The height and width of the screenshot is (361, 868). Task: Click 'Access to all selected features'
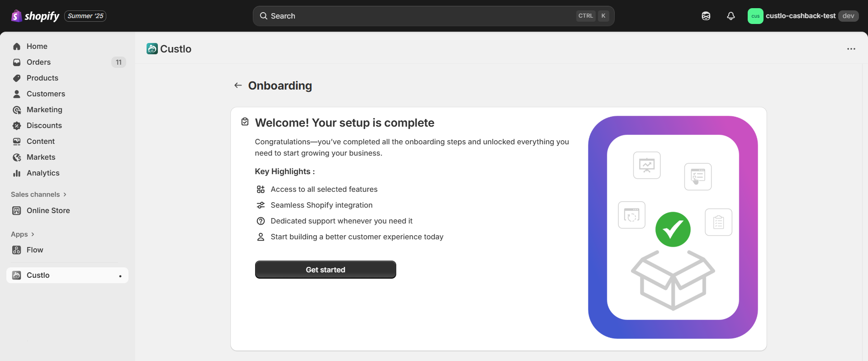pos(324,189)
